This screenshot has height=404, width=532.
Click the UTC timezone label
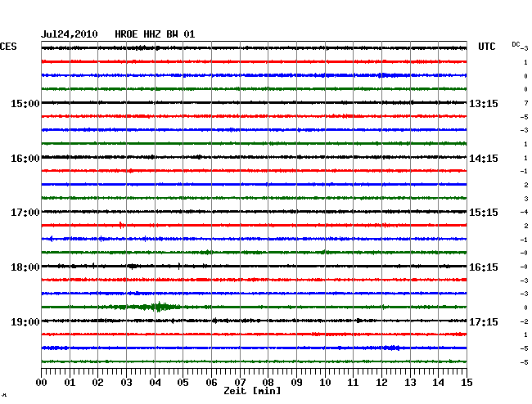click(486, 47)
